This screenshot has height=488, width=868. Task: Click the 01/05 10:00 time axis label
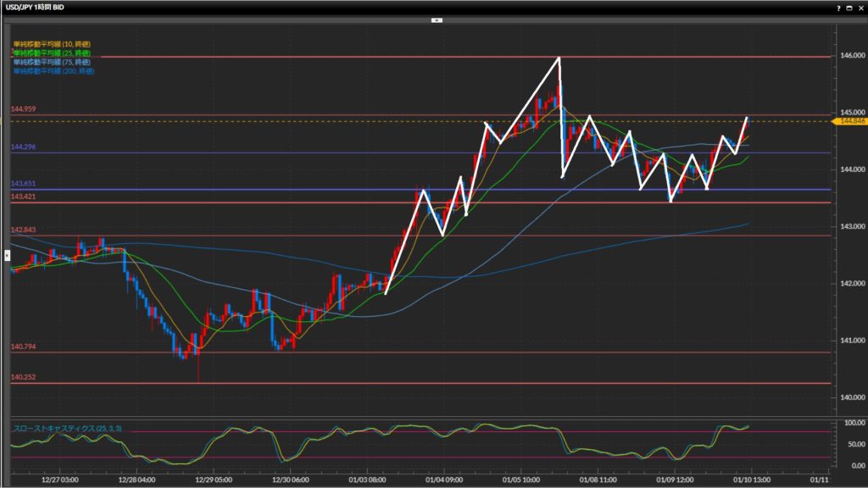point(526,479)
